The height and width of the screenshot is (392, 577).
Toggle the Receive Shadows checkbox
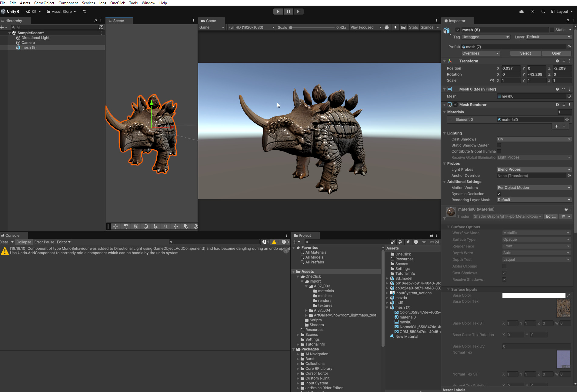(504, 280)
